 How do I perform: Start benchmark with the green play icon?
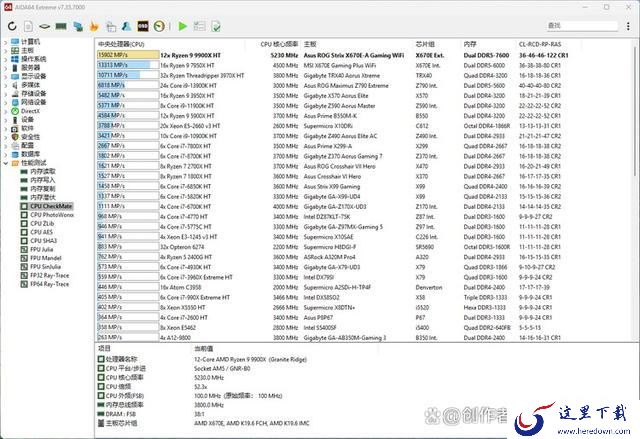pos(183,27)
